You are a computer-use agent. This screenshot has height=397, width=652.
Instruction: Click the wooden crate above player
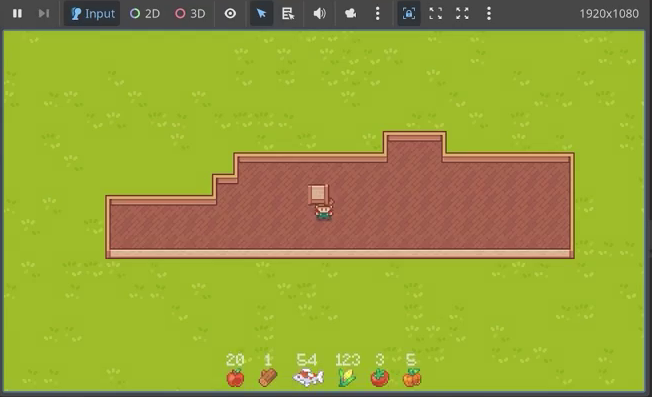pyautogui.click(x=319, y=194)
